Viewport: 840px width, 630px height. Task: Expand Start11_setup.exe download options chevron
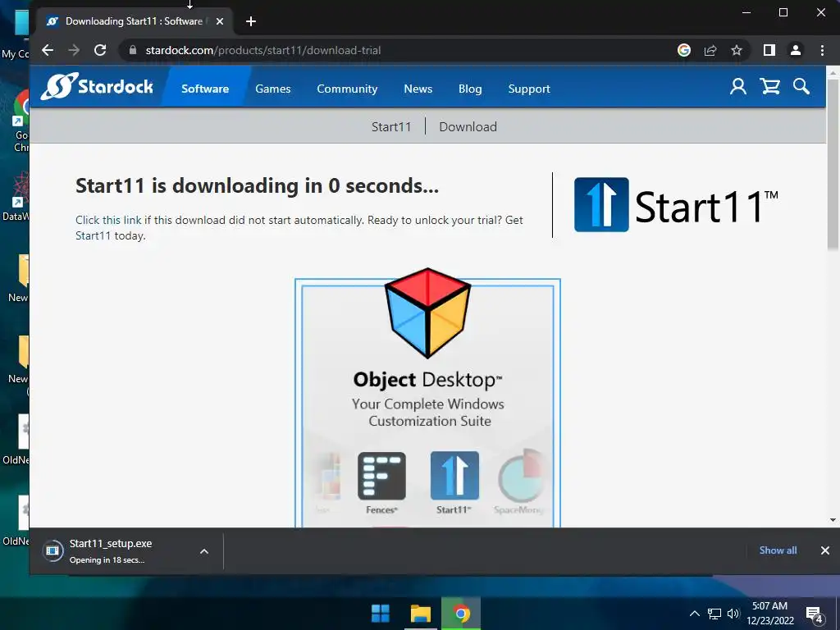click(x=204, y=551)
